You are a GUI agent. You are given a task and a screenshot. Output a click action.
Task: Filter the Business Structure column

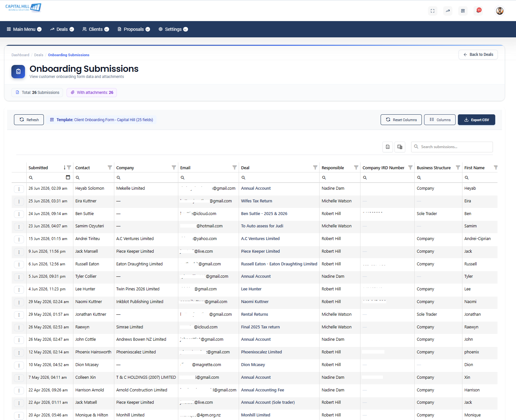pyautogui.click(x=458, y=168)
